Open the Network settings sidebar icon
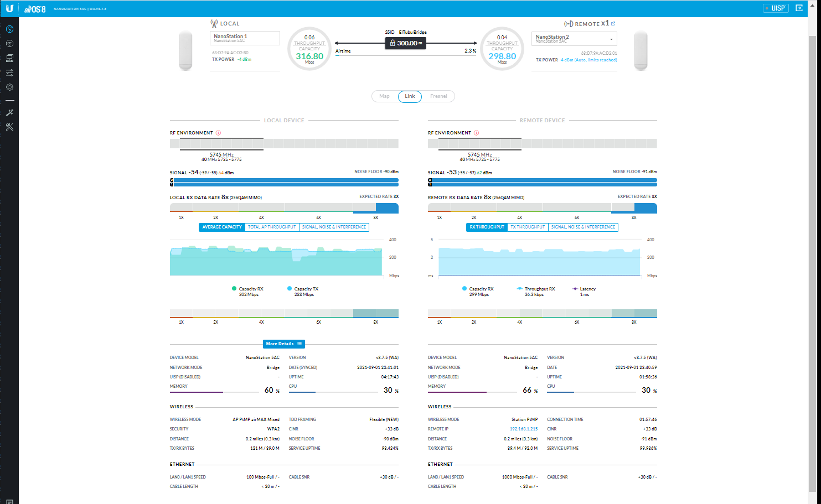The image size is (821, 504). pyautogui.click(x=9, y=58)
